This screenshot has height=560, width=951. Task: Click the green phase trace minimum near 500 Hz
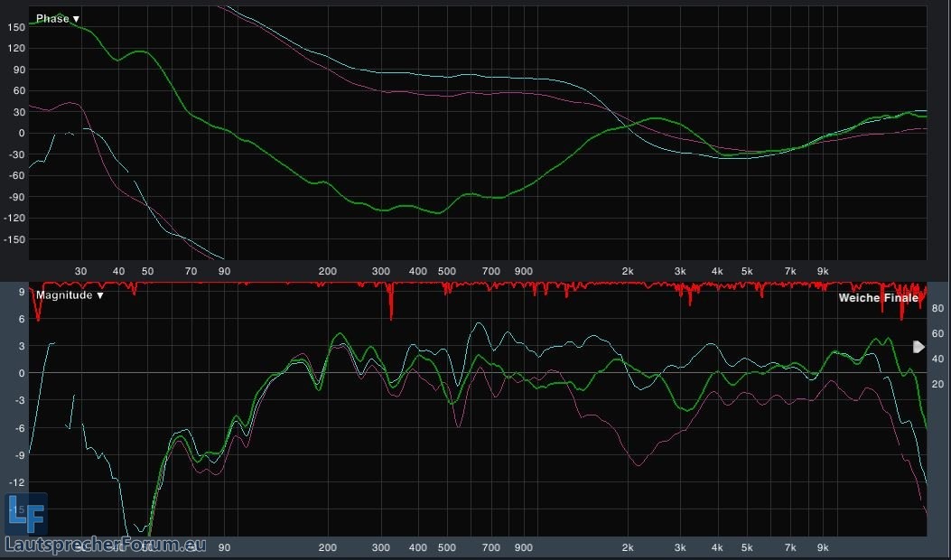(438, 213)
